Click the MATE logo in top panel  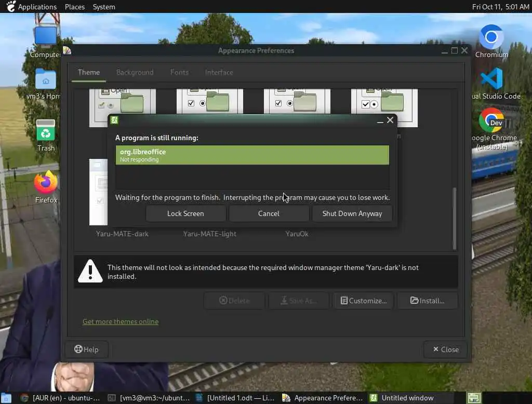coord(10,6)
